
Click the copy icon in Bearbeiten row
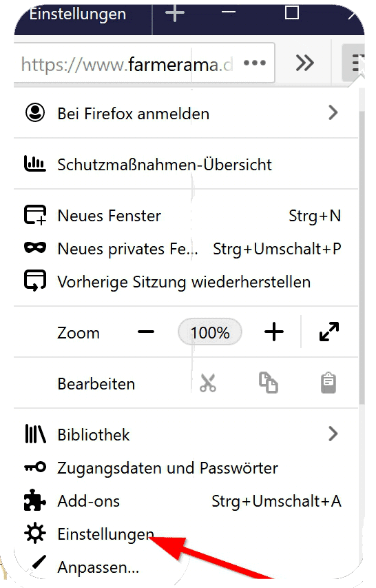click(x=268, y=383)
